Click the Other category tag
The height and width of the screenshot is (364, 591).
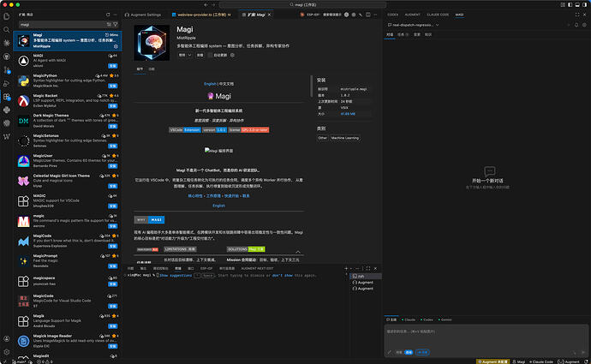pyautogui.click(x=322, y=138)
